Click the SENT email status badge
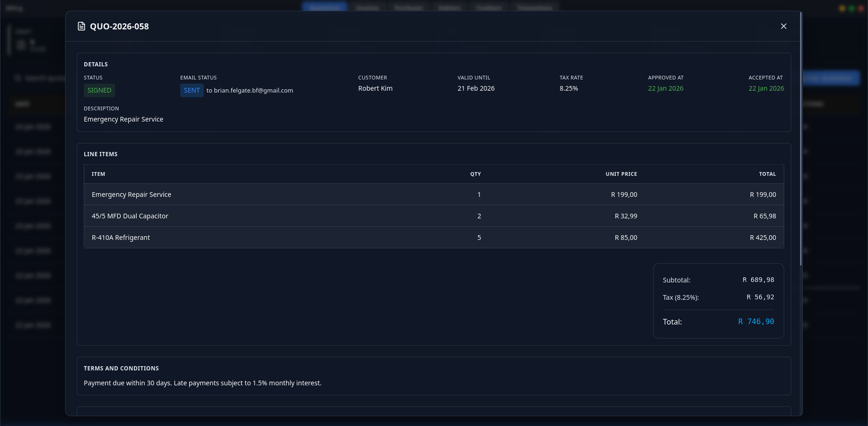The image size is (868, 426). pos(192,91)
